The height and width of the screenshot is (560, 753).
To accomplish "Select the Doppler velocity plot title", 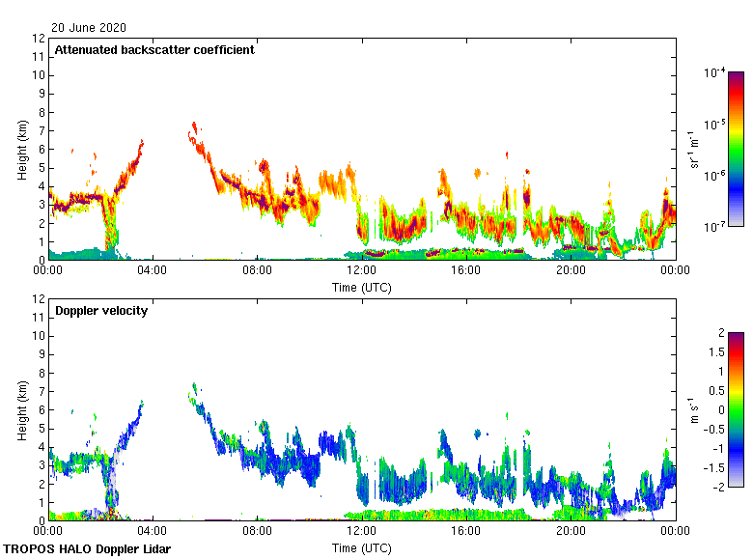I will click(x=100, y=311).
